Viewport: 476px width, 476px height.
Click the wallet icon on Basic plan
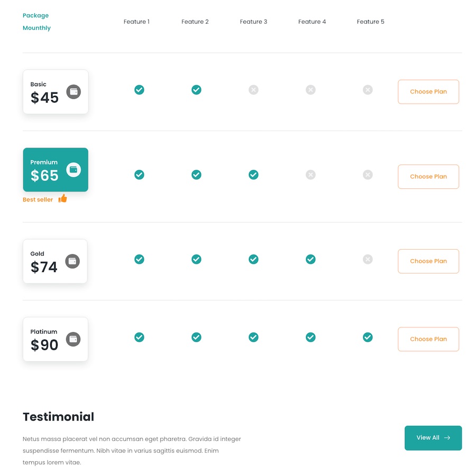coord(74,91)
